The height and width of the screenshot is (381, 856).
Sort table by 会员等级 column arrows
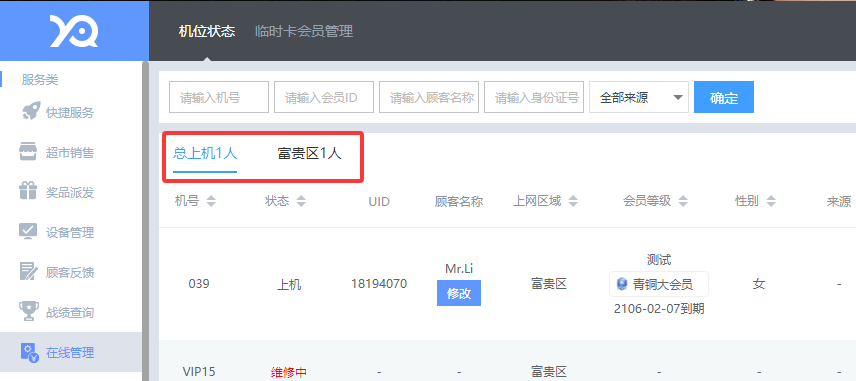pyautogui.click(x=683, y=201)
